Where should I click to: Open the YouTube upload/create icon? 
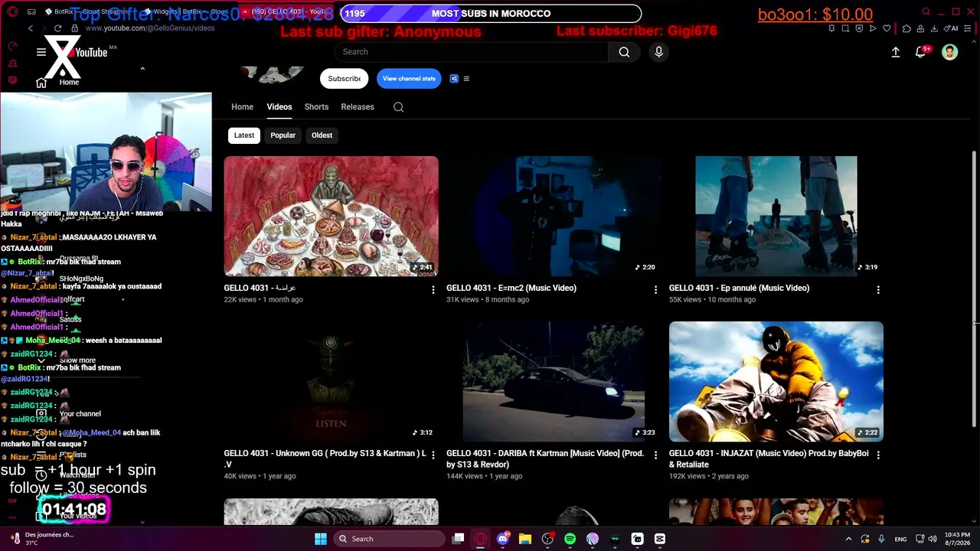click(896, 52)
